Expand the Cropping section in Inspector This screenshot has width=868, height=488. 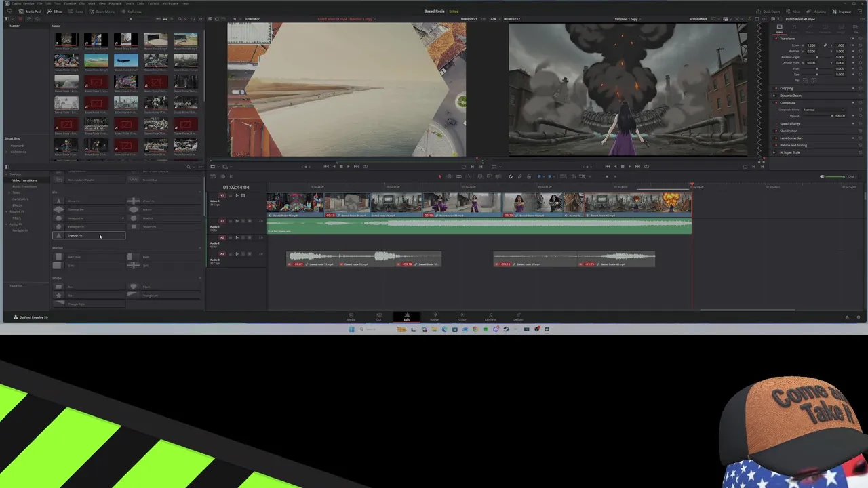point(787,88)
